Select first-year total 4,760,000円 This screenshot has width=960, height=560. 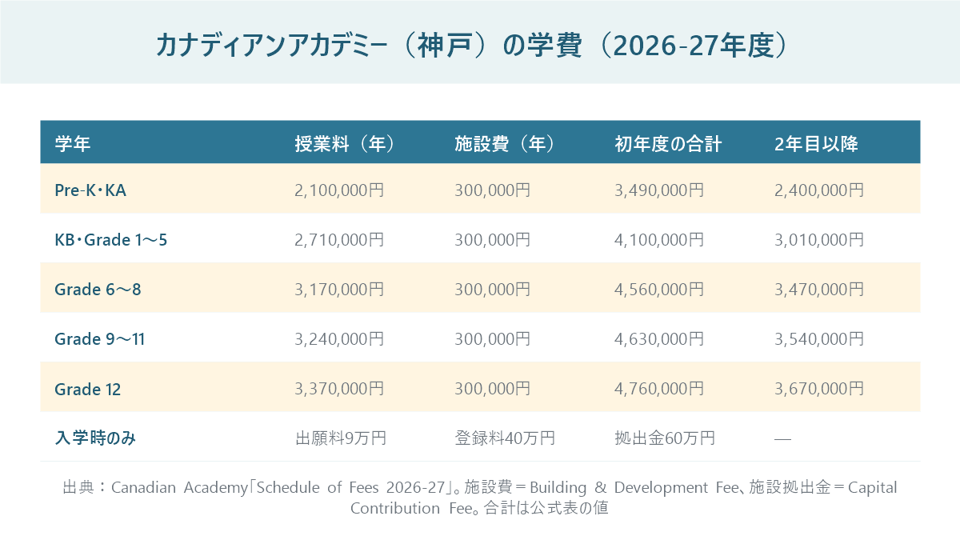coord(659,389)
